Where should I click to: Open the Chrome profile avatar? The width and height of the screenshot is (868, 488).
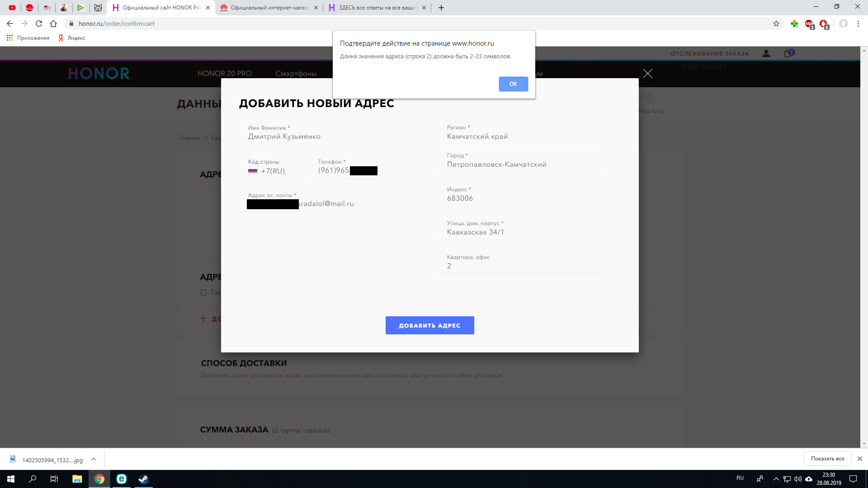[x=844, y=23]
